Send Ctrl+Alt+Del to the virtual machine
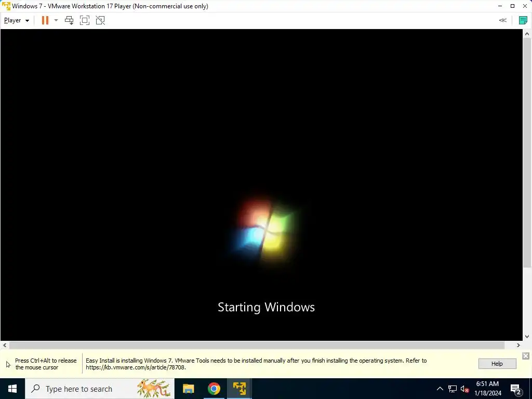532x399 pixels. coord(69,20)
